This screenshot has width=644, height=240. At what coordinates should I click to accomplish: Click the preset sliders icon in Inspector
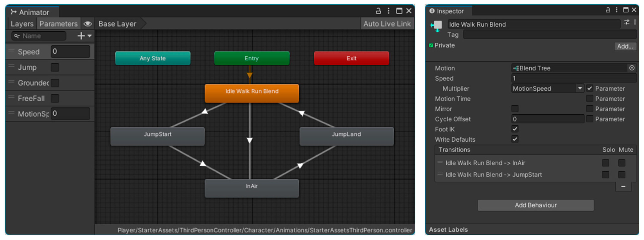pos(627,22)
